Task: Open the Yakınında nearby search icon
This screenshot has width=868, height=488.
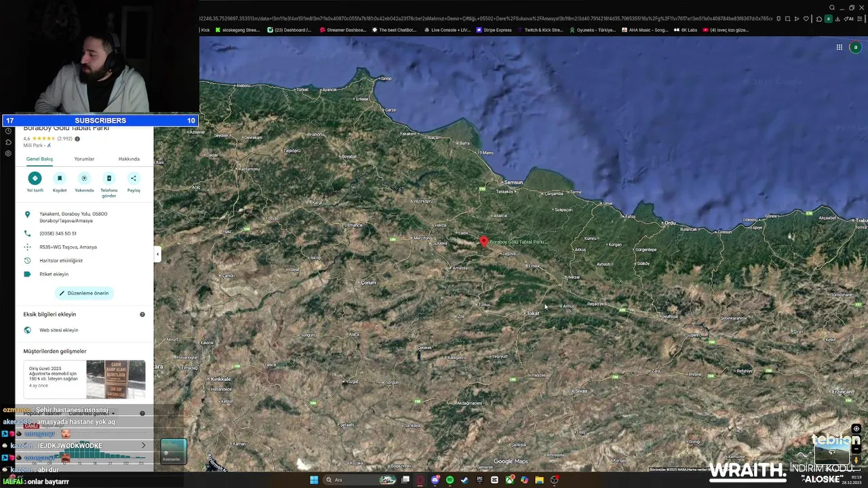Action: point(84,178)
